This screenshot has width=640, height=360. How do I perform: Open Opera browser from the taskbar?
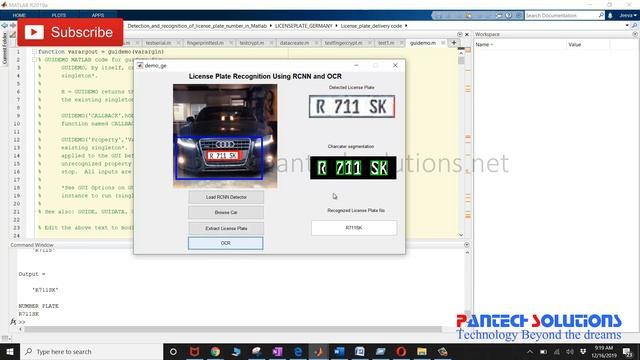(401, 351)
